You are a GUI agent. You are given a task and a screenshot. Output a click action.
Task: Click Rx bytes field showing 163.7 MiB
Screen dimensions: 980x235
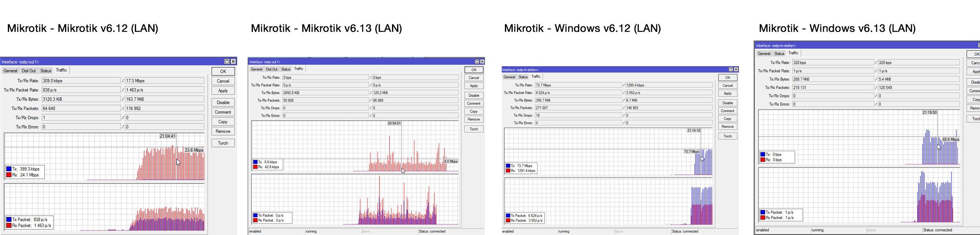click(x=165, y=99)
